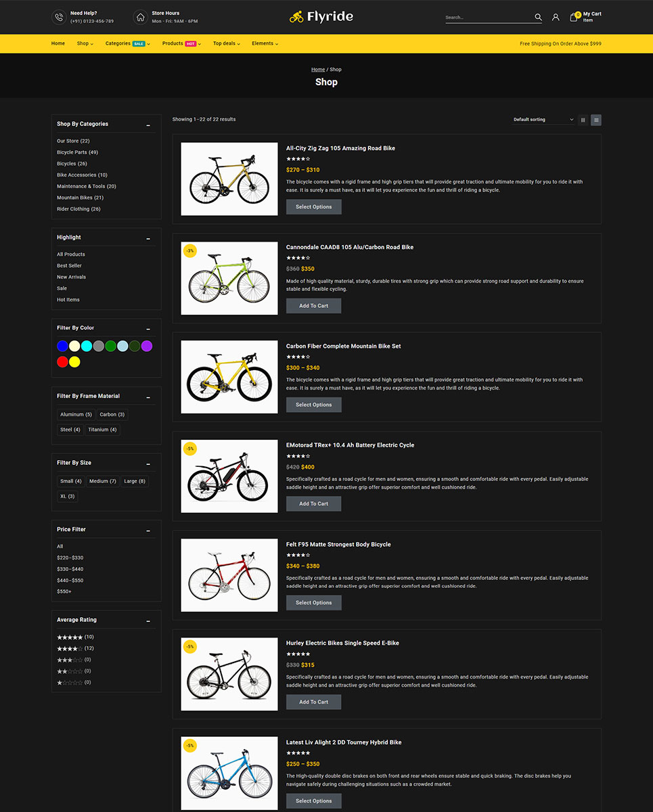Add Cannondale CAAD8 bike to cart
Viewport: 653px width, 812px height.
313,306
